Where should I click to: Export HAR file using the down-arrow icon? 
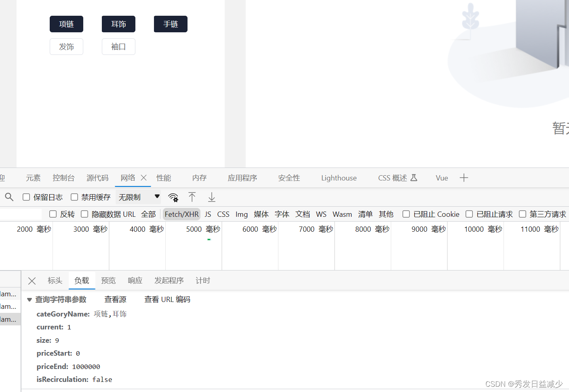pyautogui.click(x=211, y=197)
